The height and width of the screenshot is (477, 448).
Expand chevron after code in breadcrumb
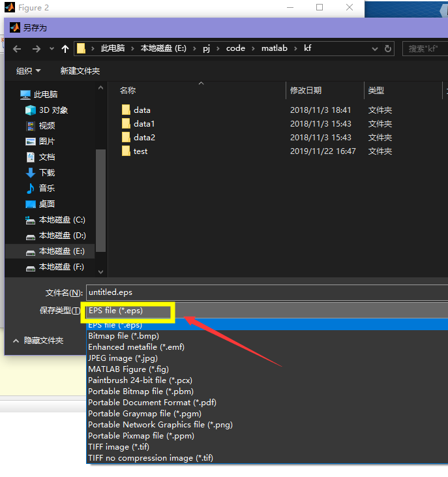pos(253,48)
